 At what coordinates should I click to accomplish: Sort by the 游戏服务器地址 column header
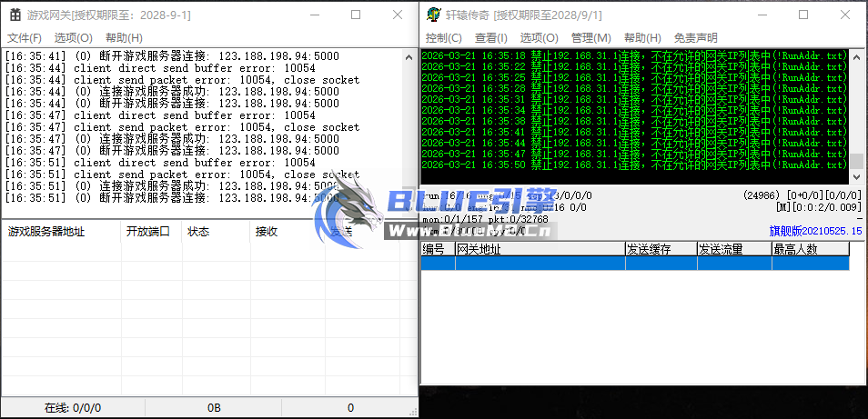45,232
